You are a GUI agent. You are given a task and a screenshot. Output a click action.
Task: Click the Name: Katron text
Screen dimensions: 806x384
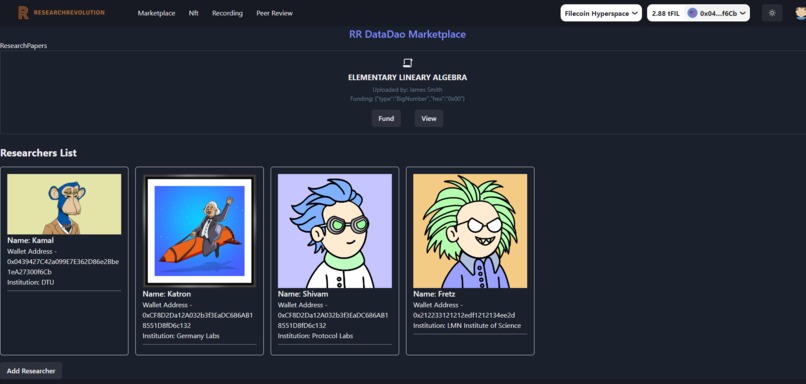[167, 294]
